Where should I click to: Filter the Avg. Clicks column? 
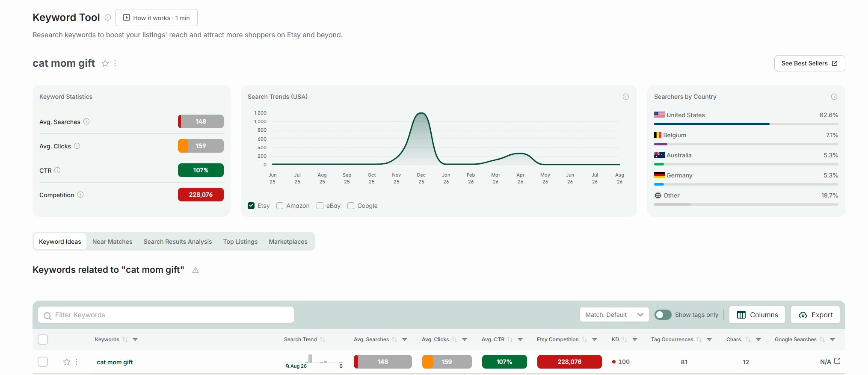pyautogui.click(x=465, y=340)
